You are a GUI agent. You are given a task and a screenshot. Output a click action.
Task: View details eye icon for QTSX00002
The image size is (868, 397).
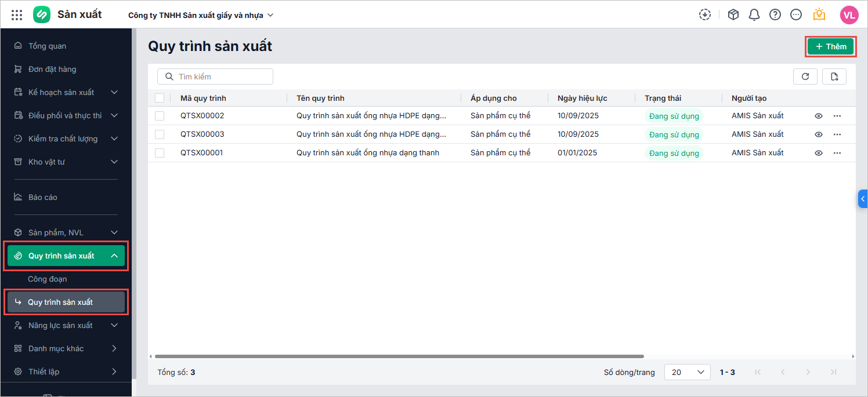pyautogui.click(x=819, y=116)
